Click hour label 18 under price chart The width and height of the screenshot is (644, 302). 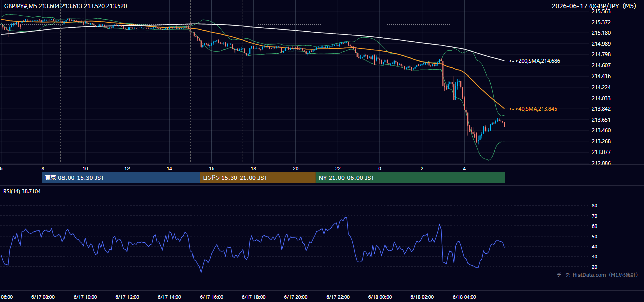coord(253,169)
